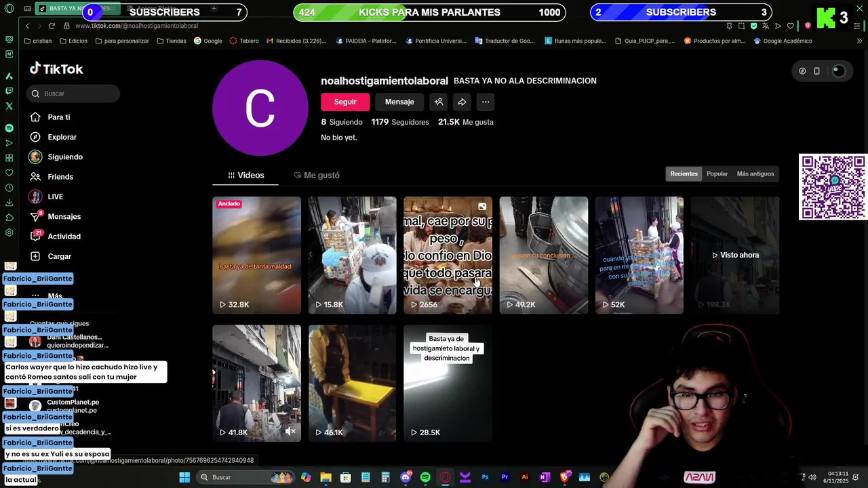Open the video with 49.2K views
Viewport: 868px width, 488px height.
[x=544, y=255]
